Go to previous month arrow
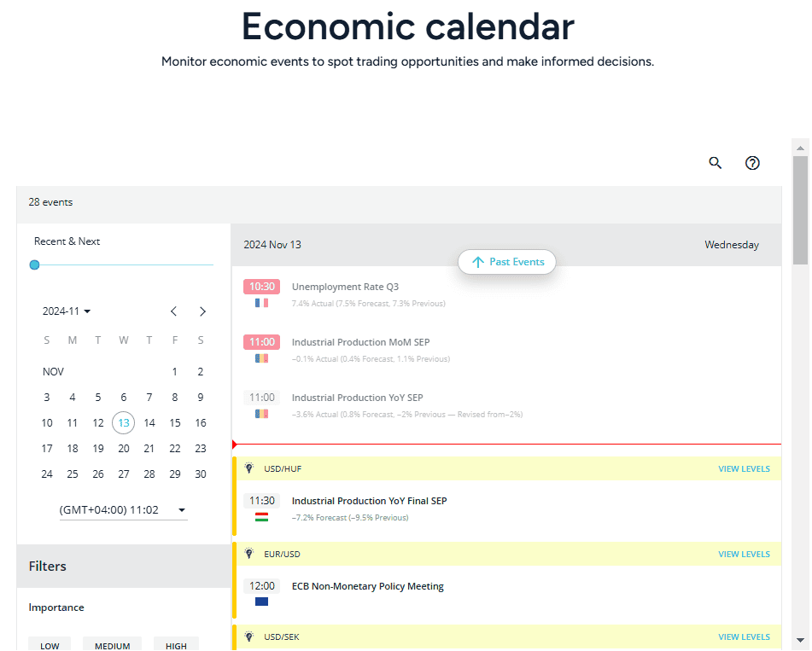The image size is (812, 651). [174, 311]
